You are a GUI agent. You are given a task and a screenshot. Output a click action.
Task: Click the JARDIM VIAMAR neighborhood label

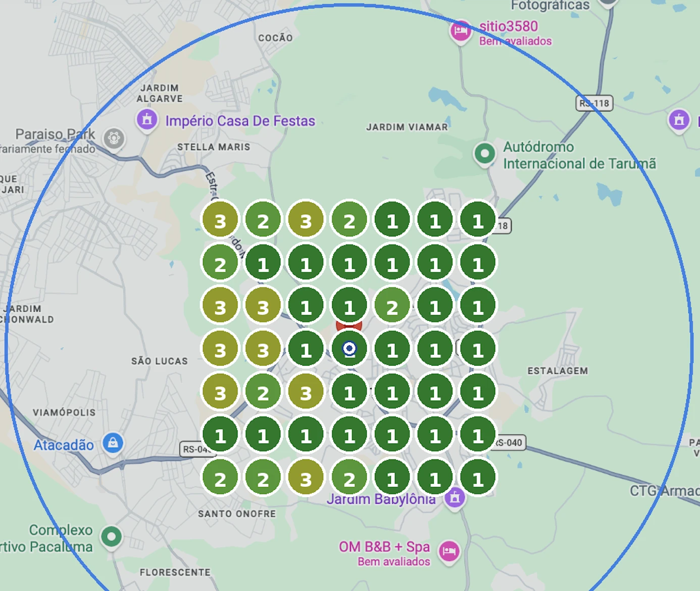[407, 127]
